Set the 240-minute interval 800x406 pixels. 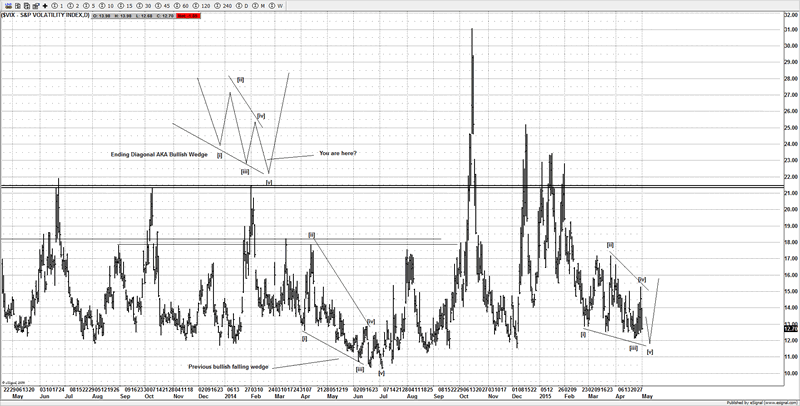pyautogui.click(x=223, y=6)
